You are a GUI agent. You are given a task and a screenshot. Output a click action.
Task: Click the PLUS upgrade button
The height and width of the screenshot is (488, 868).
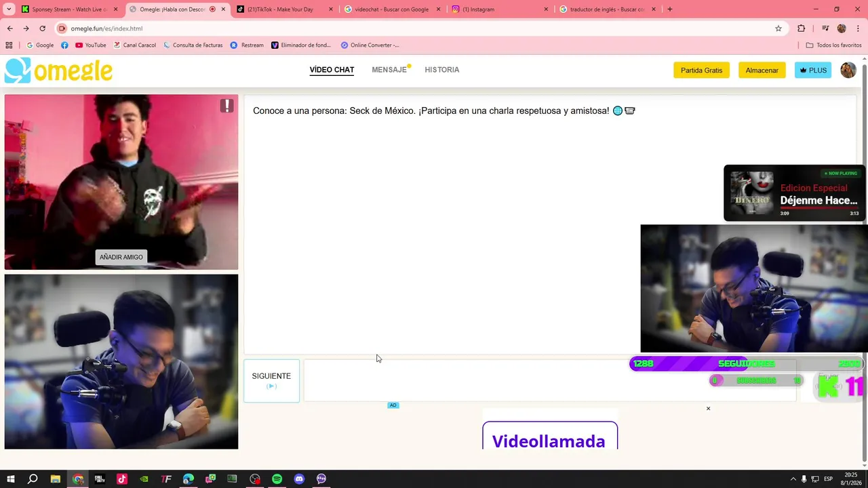(x=813, y=70)
